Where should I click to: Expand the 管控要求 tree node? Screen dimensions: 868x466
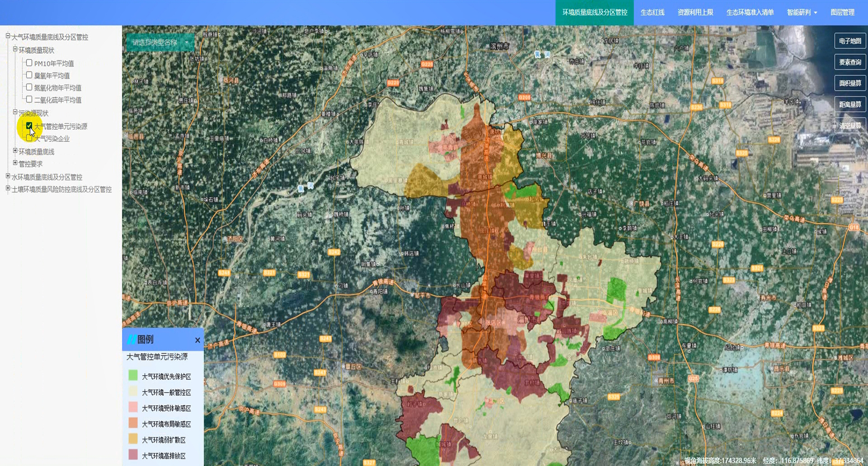pos(15,164)
